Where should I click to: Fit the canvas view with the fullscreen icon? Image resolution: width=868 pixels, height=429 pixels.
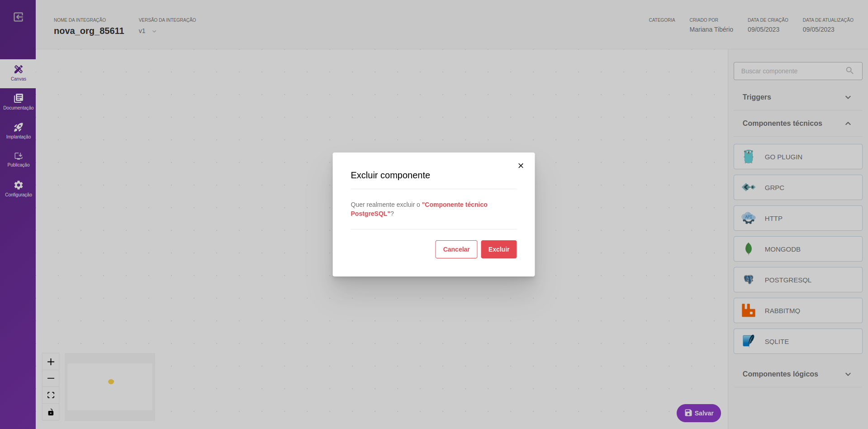pos(51,395)
